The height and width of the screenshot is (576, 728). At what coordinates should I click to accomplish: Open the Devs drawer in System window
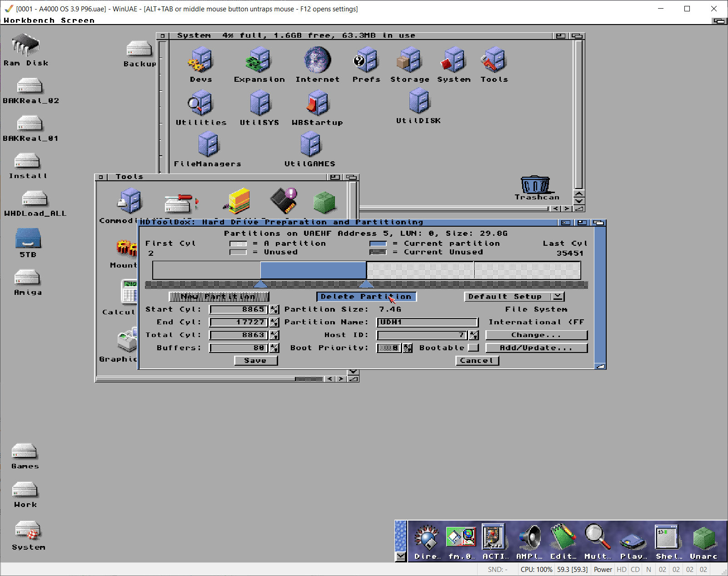click(x=200, y=60)
